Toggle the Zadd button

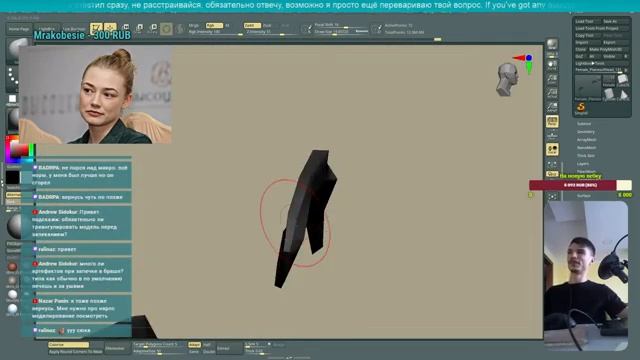(x=251, y=25)
